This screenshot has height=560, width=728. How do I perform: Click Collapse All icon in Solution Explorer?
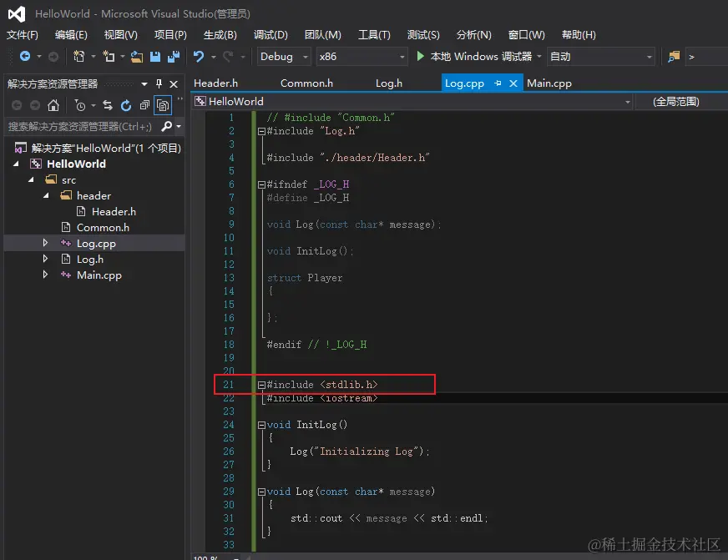point(144,105)
